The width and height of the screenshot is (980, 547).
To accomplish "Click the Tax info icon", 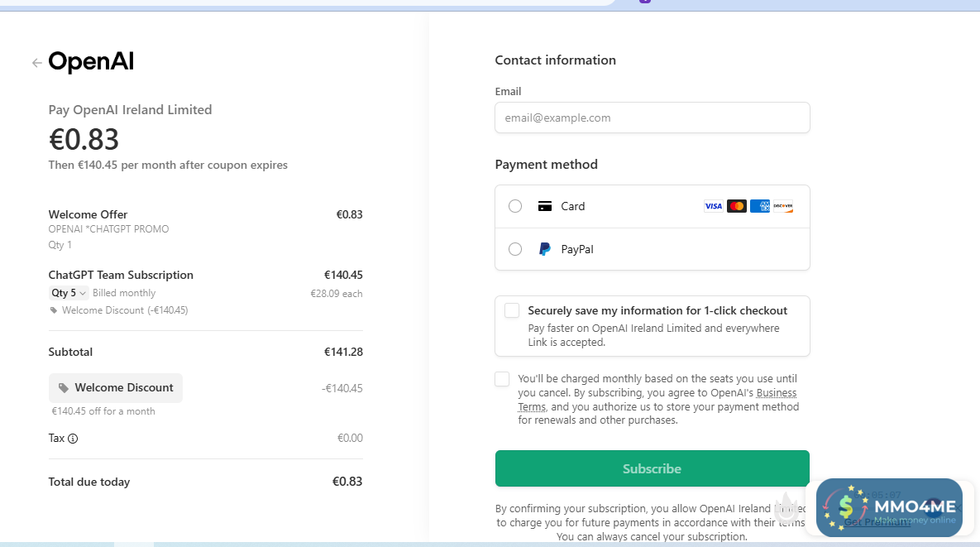I will [x=73, y=439].
